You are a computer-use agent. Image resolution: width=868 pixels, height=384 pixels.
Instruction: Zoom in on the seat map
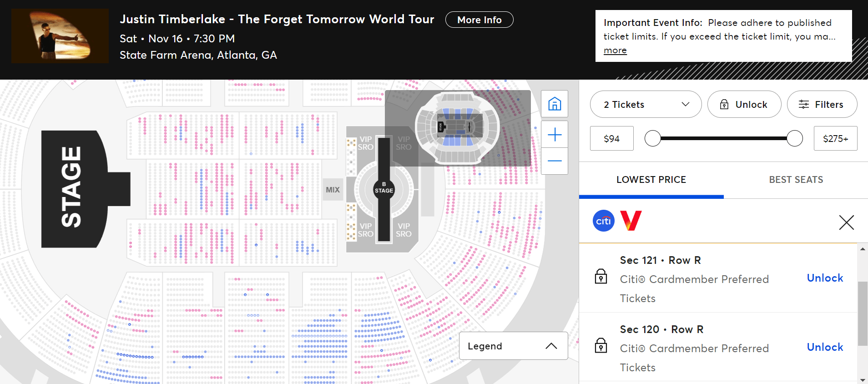(x=554, y=135)
